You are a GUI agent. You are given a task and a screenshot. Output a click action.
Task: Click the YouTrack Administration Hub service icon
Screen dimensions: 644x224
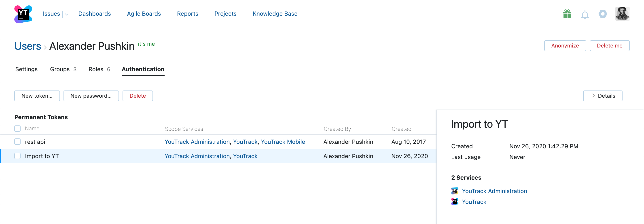click(x=455, y=191)
